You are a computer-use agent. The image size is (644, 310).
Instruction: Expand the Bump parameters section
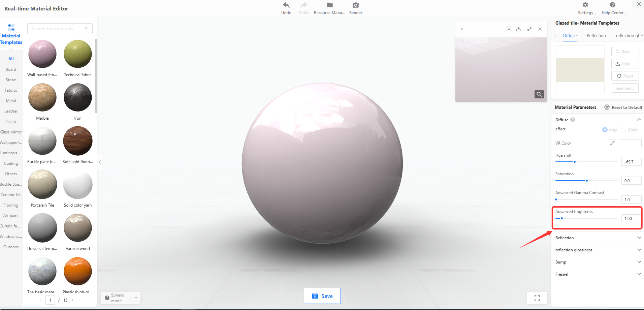tap(598, 262)
